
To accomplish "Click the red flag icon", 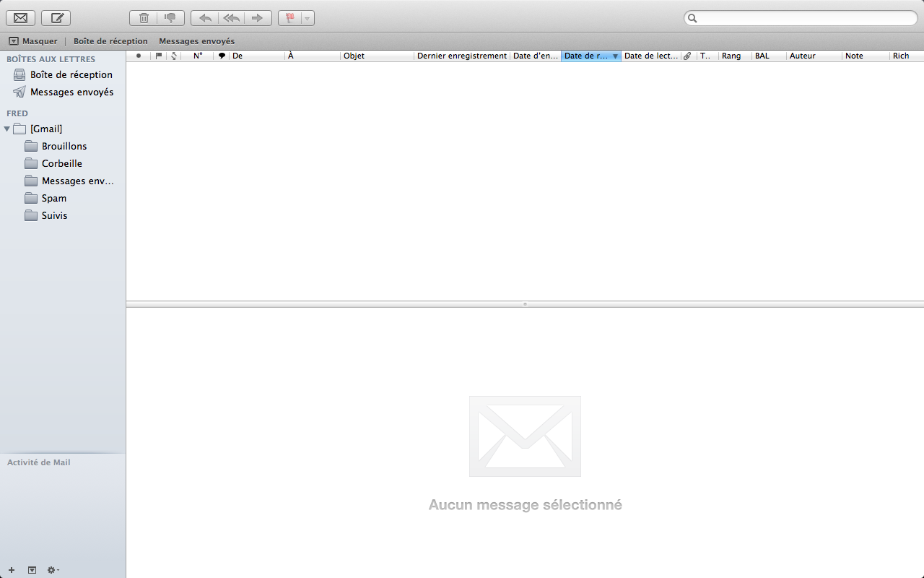I will tap(290, 18).
